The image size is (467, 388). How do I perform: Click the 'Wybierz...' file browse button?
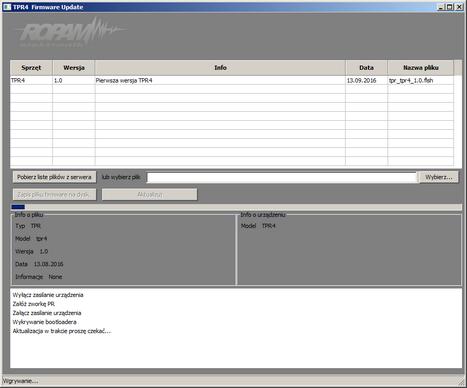tap(439, 177)
